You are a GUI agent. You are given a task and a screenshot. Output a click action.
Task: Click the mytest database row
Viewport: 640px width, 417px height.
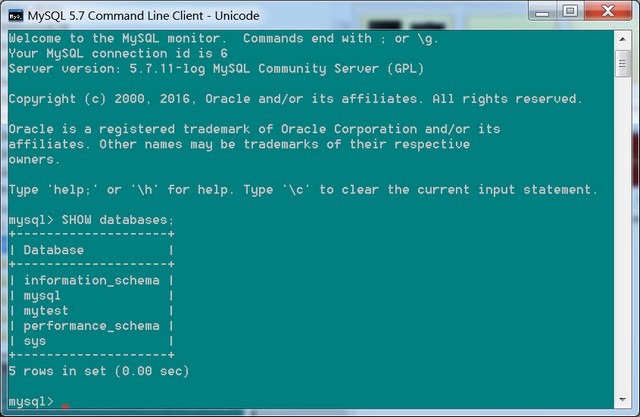pyautogui.click(x=91, y=311)
